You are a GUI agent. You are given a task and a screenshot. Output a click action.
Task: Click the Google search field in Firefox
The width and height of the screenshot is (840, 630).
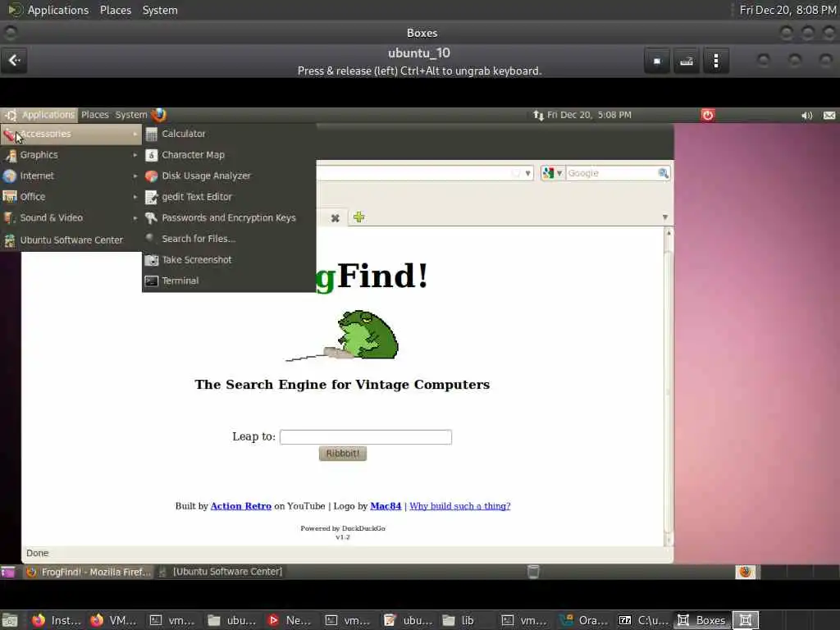[x=611, y=173]
